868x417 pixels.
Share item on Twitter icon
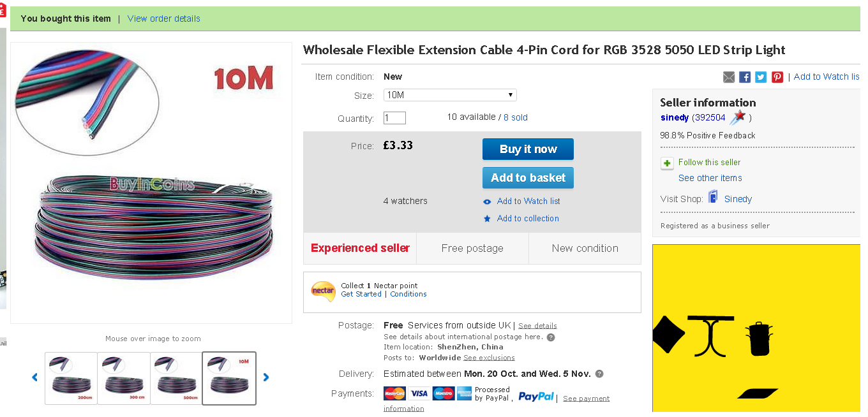tap(761, 77)
